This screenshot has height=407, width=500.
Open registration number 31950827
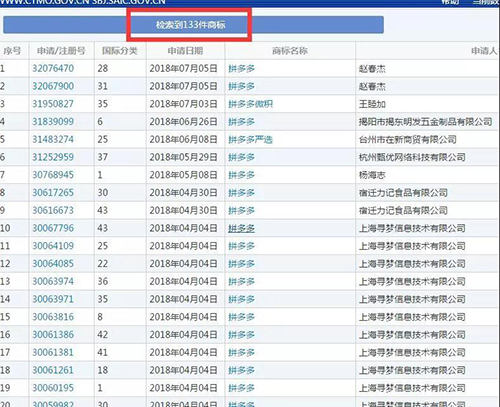pos(53,104)
